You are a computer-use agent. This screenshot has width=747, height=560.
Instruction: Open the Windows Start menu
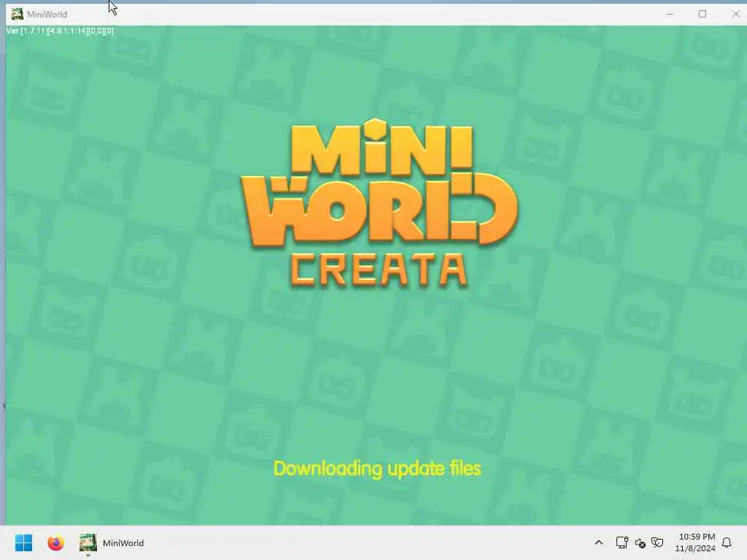(x=23, y=542)
